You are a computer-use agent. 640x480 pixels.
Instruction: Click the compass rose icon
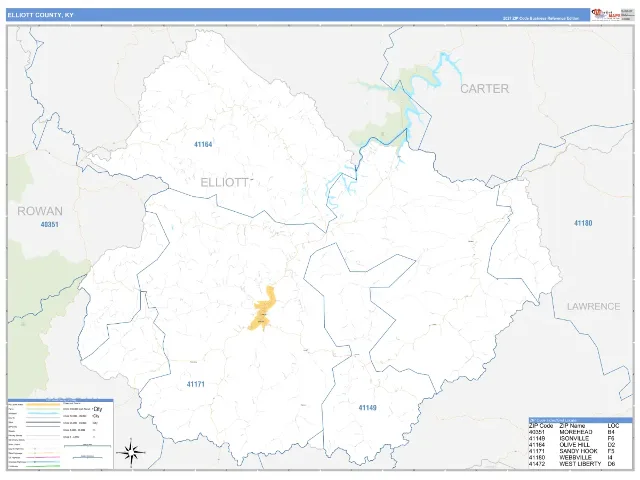click(x=131, y=452)
